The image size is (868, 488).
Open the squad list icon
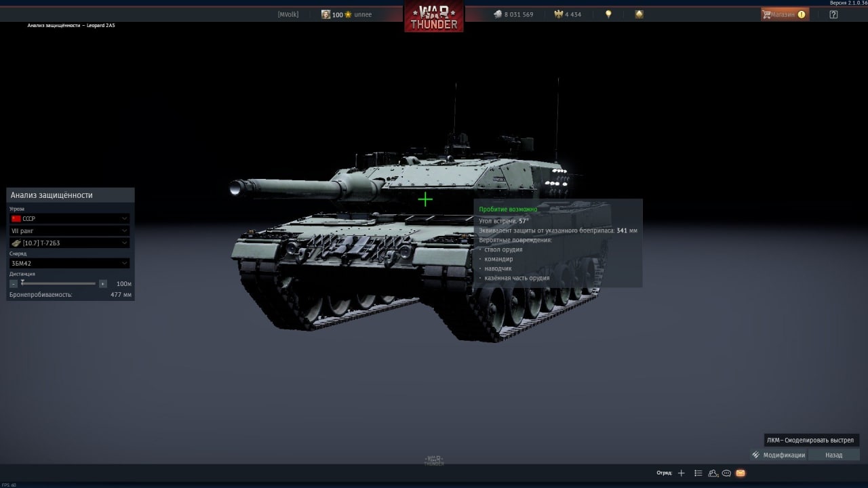tap(698, 473)
